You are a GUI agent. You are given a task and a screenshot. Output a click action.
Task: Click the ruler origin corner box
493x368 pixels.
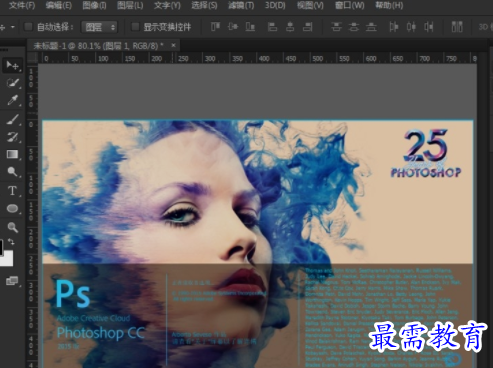pyautogui.click(x=32, y=58)
